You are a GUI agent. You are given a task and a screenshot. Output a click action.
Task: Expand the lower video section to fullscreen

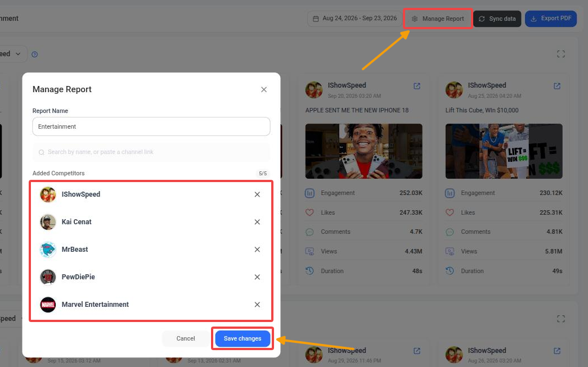(560, 319)
